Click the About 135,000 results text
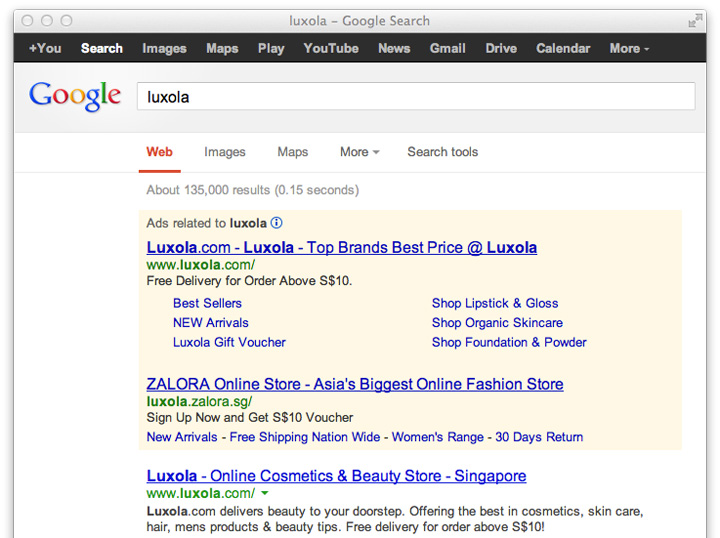Image resolution: width=720 pixels, height=538 pixels. [x=253, y=190]
